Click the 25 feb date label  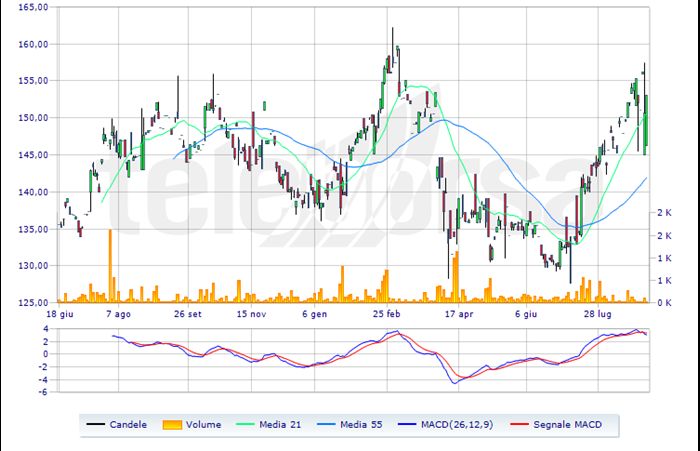click(x=387, y=314)
